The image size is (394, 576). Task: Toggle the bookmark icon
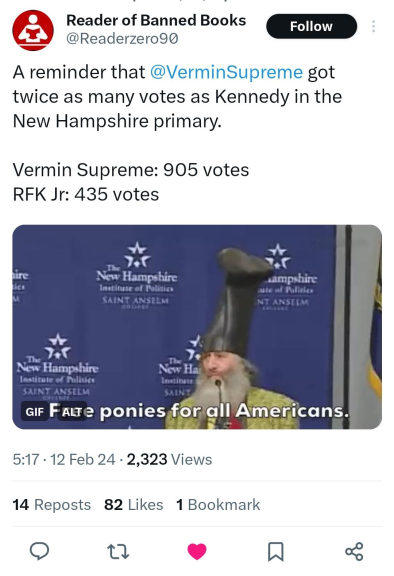[275, 551]
